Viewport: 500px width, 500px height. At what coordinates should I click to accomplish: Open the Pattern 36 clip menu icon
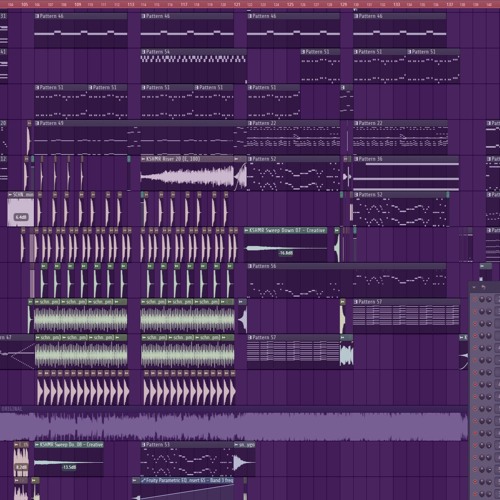356,159
